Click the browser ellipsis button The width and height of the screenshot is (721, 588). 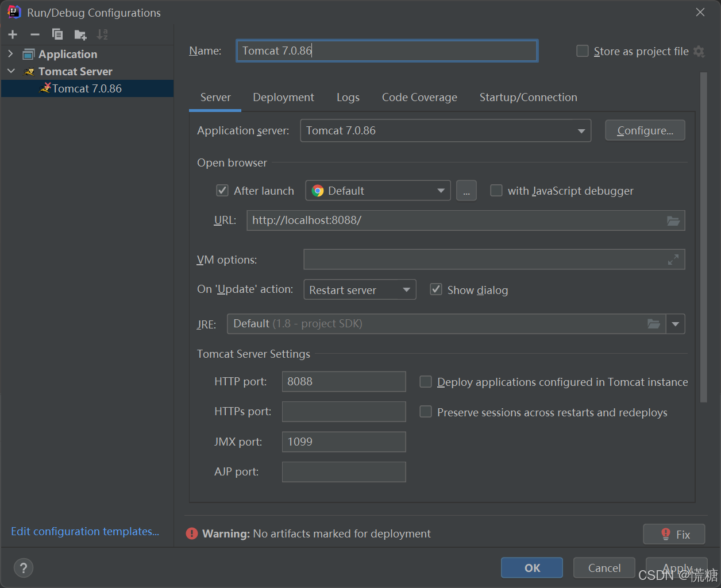pos(466,191)
